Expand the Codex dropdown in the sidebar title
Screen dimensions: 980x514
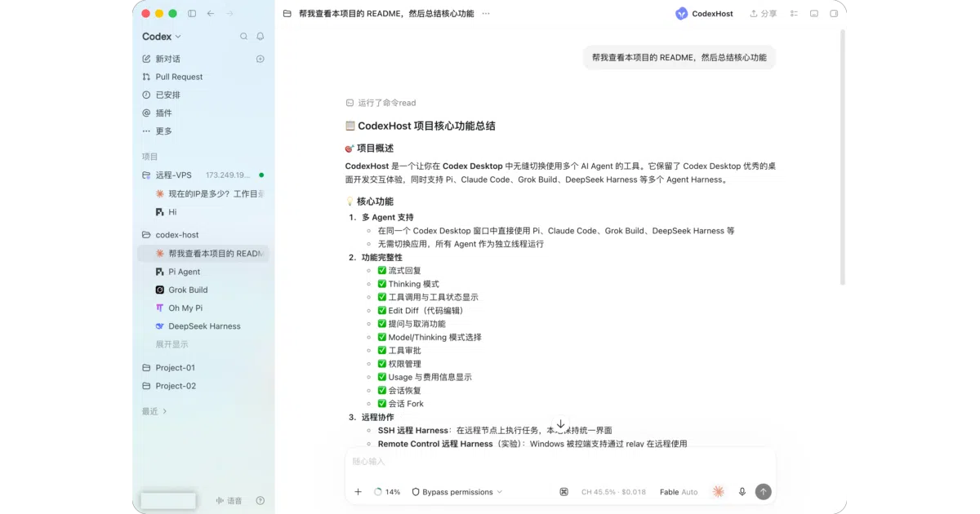click(x=162, y=37)
